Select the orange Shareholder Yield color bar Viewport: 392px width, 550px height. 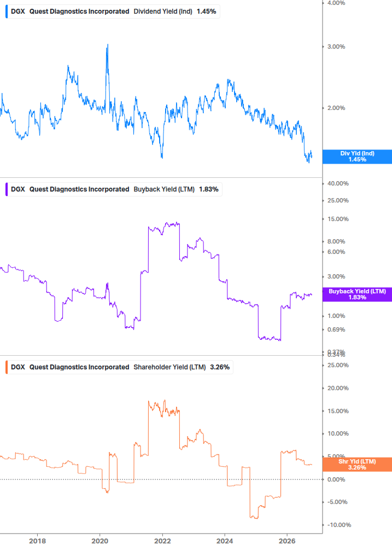point(7,367)
